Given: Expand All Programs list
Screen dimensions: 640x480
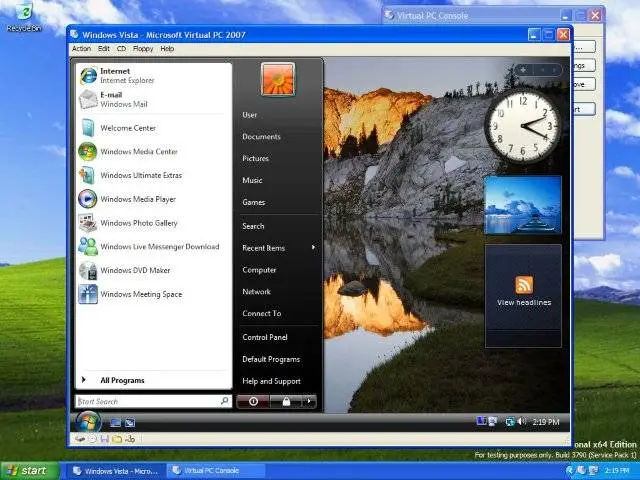Looking at the screenshot, I should (x=122, y=380).
